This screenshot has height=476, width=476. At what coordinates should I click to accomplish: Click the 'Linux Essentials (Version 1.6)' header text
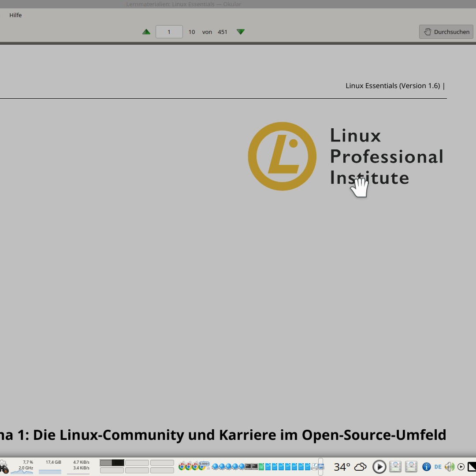(x=393, y=86)
